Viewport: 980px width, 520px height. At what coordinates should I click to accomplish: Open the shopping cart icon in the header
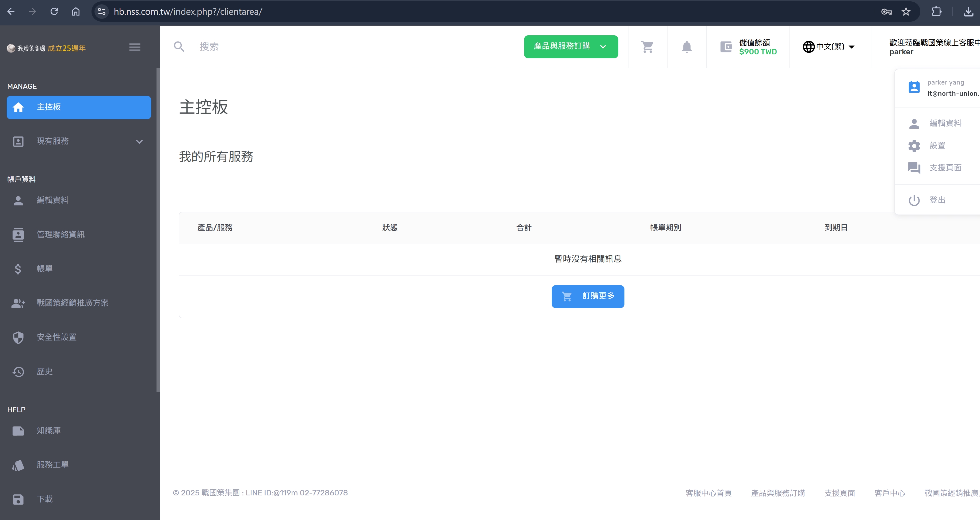(647, 47)
